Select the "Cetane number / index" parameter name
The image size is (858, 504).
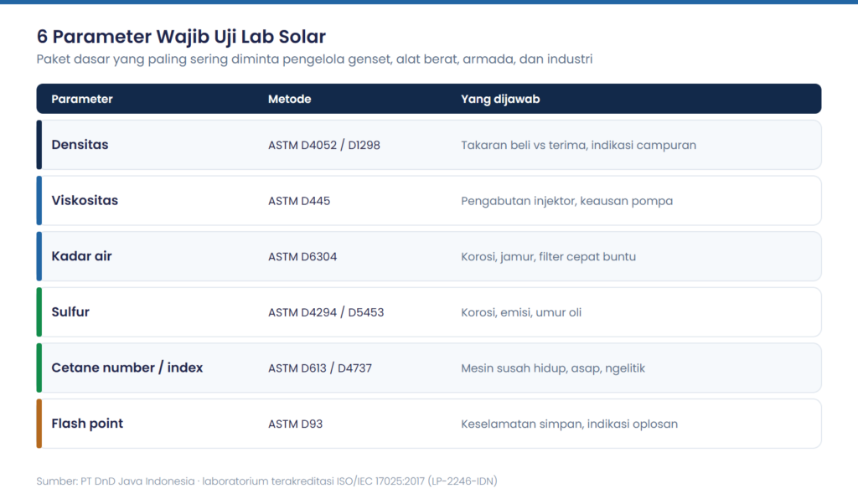point(127,368)
